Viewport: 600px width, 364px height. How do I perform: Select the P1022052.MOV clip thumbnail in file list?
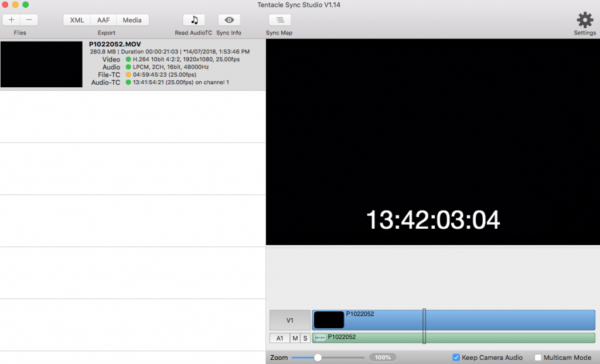[x=42, y=64]
